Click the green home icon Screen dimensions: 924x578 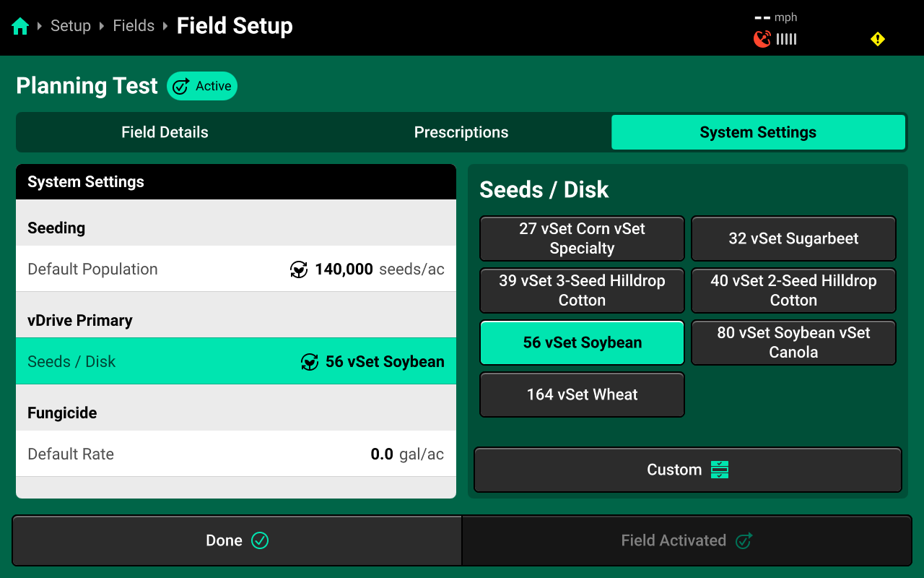click(x=20, y=27)
